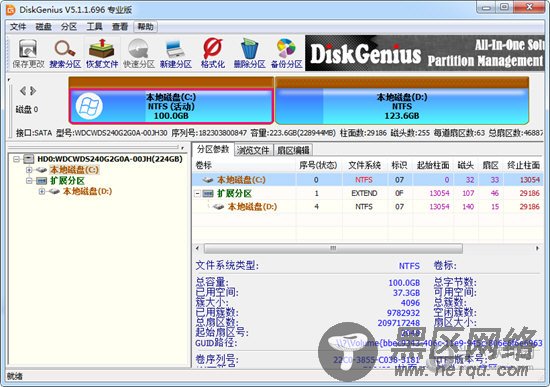Open the 查看 menu
The width and height of the screenshot is (550, 387).
(120, 27)
